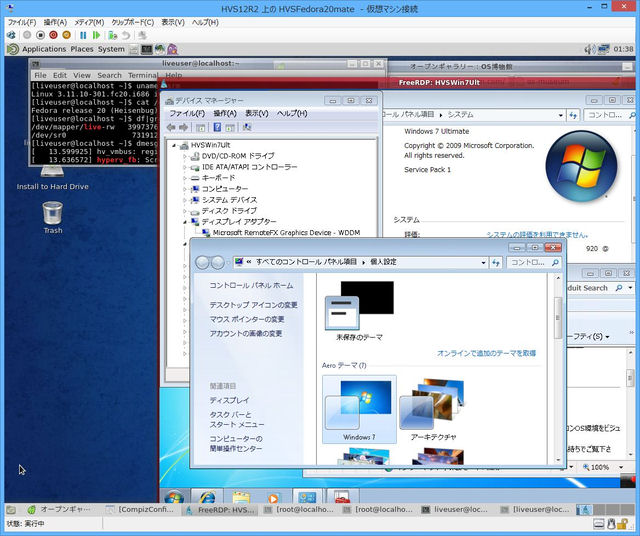Screen dimensions: 640x536
Task: Launch the Pidgin purple icon in the MATE panel
Action: coord(172,49)
